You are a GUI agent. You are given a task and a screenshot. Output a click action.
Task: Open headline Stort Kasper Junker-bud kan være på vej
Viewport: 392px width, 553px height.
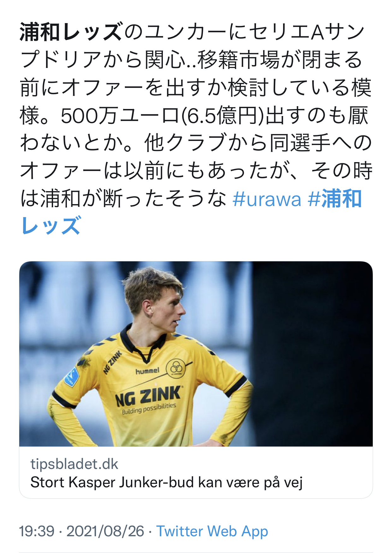pyautogui.click(x=167, y=483)
